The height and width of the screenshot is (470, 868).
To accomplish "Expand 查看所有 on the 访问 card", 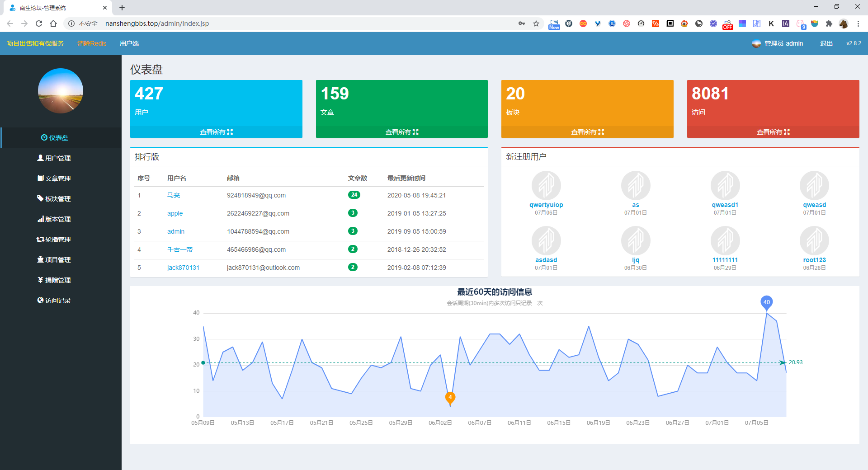I will 773,132.
